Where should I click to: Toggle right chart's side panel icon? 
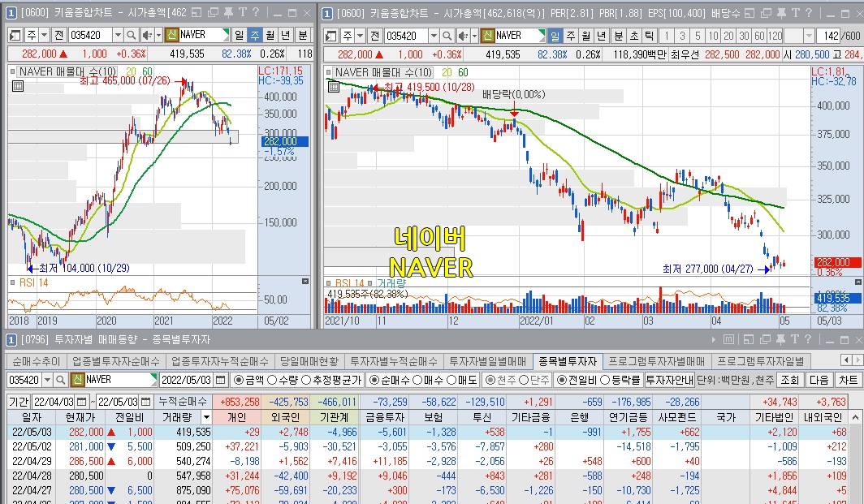tap(330, 36)
